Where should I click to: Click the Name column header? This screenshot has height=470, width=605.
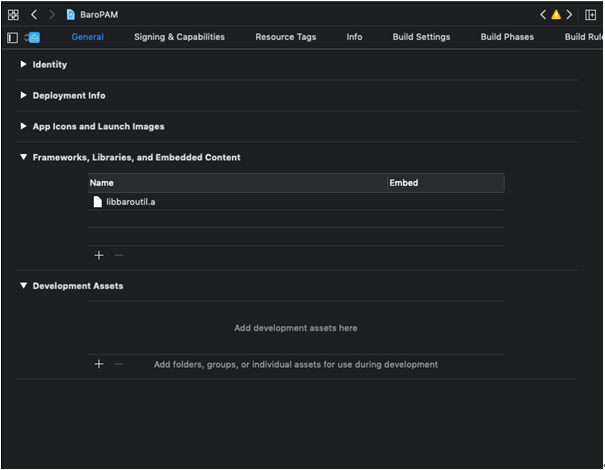(238, 183)
